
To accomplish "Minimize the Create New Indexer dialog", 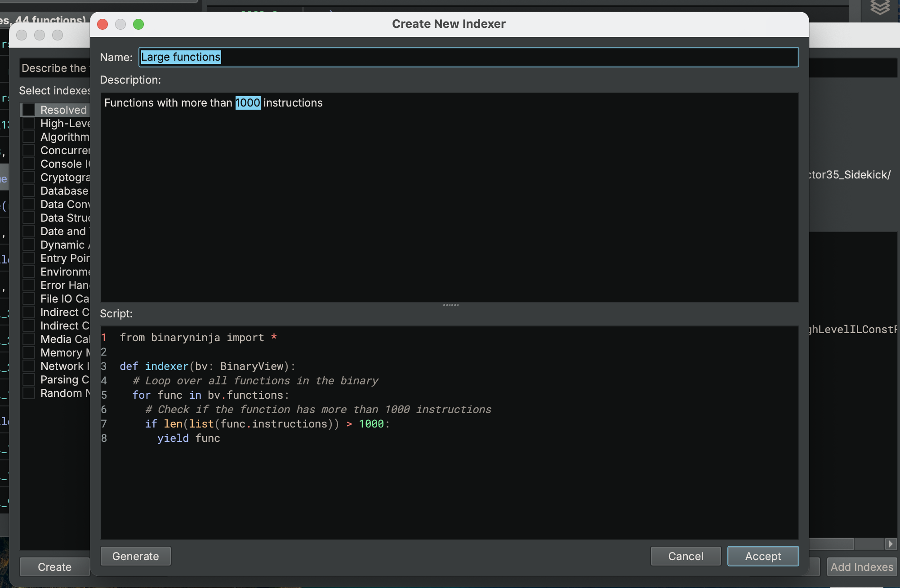I will tap(120, 24).
